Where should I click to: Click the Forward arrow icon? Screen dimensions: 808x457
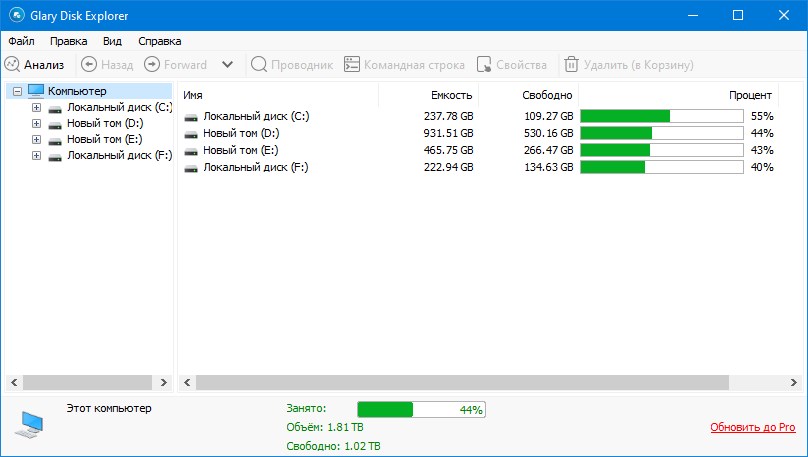tap(152, 64)
